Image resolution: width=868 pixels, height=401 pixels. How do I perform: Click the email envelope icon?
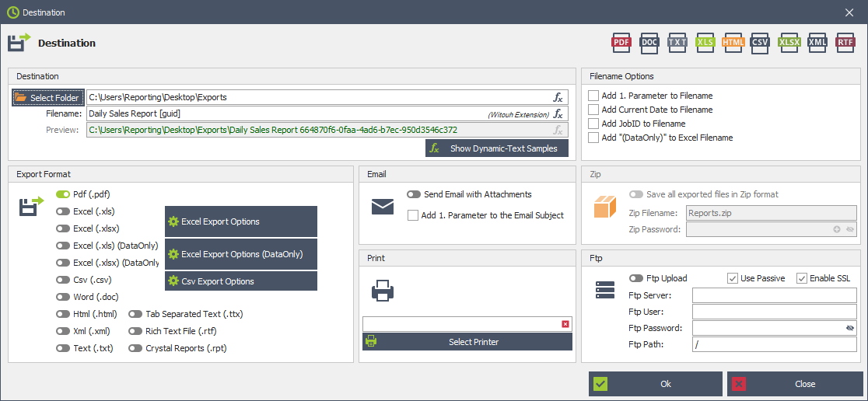pos(383,207)
